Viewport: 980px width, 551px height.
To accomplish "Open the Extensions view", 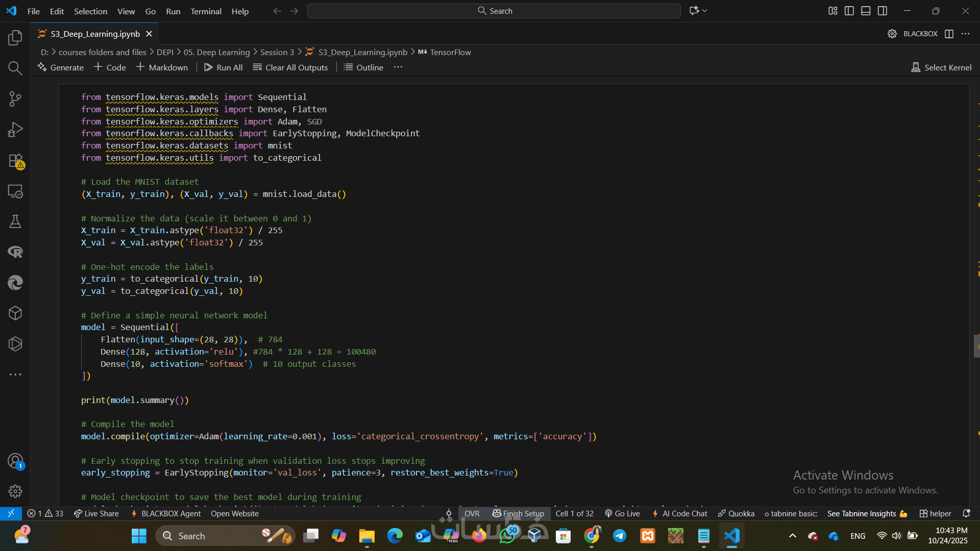I will pos(15,160).
